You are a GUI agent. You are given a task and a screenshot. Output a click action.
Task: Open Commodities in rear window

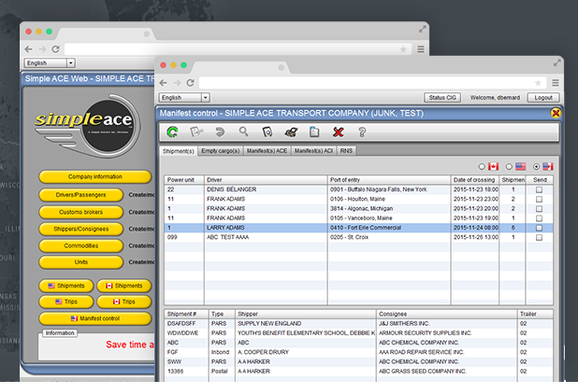click(x=81, y=245)
